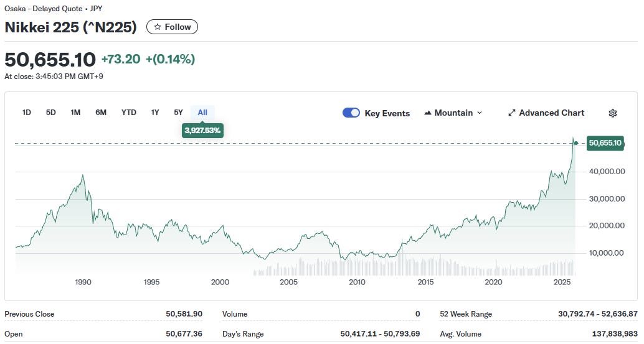This screenshot has height=344, width=644.
Task: Click the 2000 x-axis label
Action: point(220,282)
